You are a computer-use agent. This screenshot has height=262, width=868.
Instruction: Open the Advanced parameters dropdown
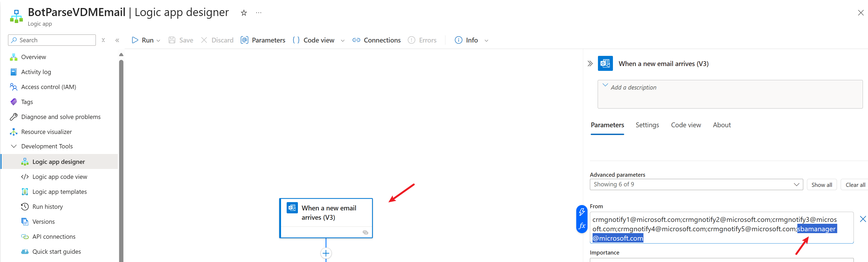click(x=696, y=184)
